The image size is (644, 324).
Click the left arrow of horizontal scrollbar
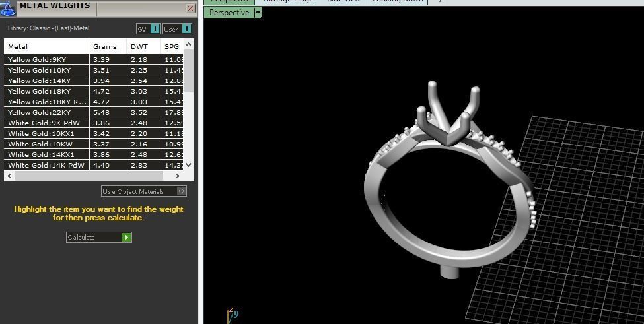coord(9,176)
